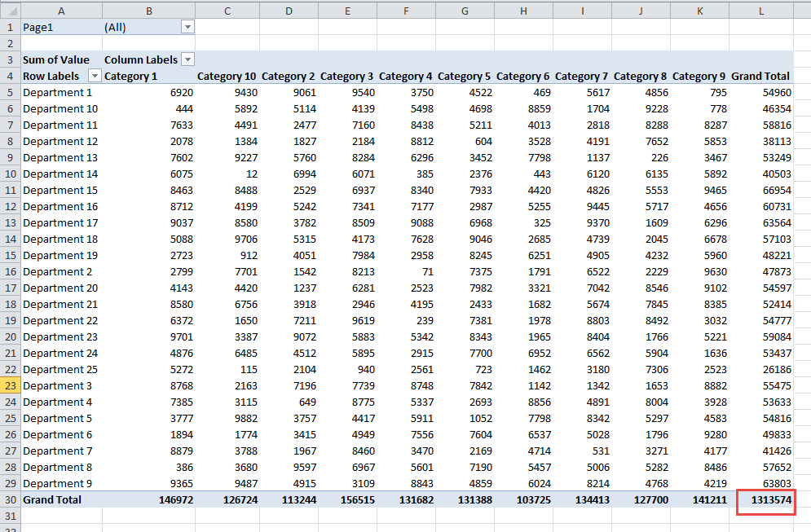Click the Department 10 row label

coord(61,108)
